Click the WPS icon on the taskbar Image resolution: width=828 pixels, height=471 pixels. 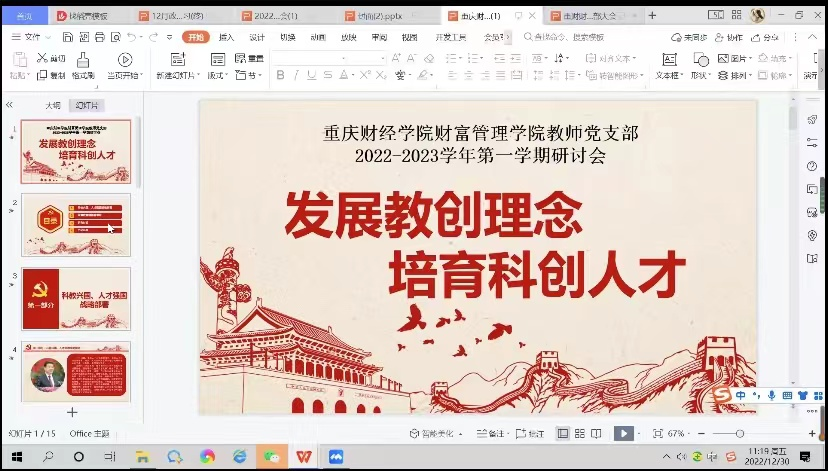tap(304, 456)
